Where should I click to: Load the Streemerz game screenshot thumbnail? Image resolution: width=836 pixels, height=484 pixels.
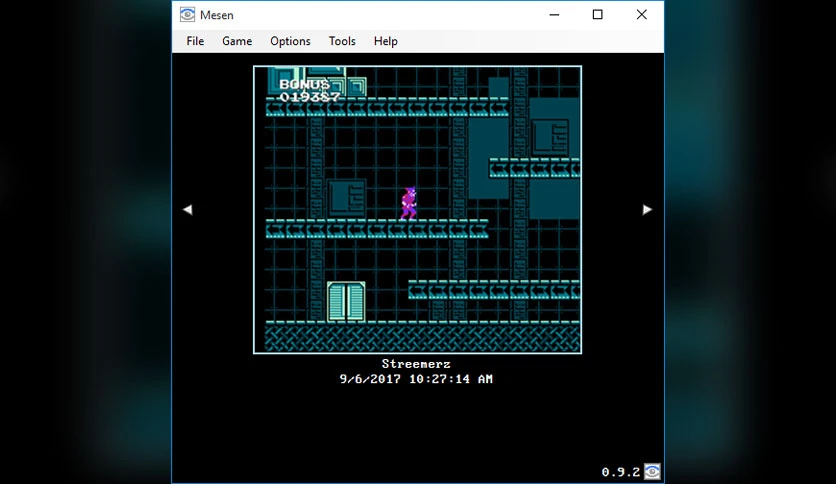click(x=417, y=209)
